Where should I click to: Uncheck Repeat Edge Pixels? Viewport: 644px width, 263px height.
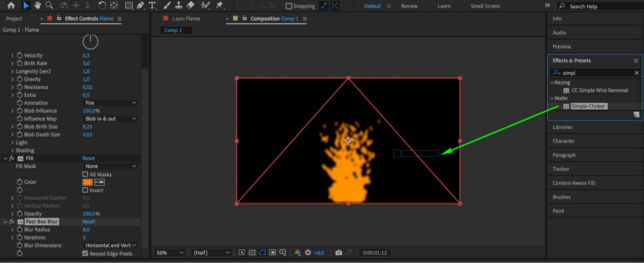(x=85, y=253)
